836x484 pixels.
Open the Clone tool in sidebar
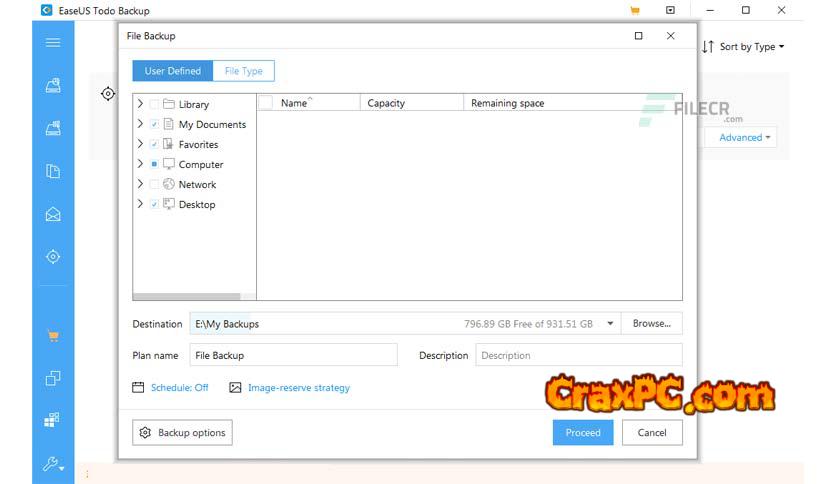[53, 379]
